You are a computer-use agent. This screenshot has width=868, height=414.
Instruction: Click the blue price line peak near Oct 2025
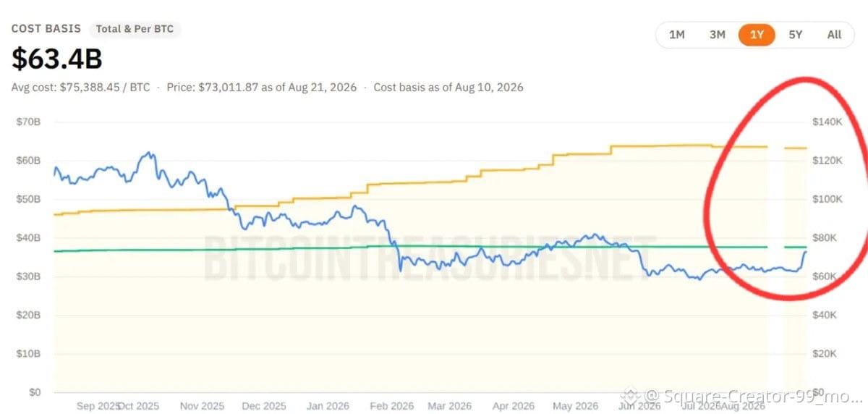pos(148,153)
